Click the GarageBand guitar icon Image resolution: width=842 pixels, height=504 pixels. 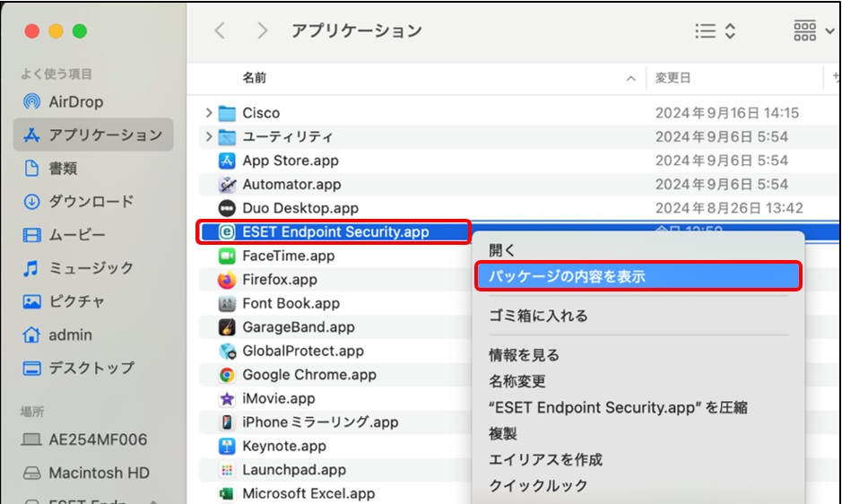click(x=227, y=326)
